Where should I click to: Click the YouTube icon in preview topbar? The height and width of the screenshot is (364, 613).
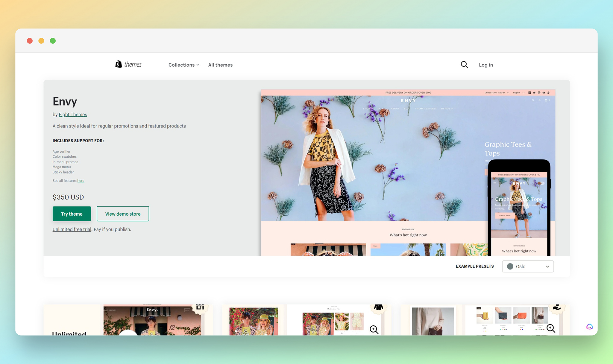click(544, 93)
